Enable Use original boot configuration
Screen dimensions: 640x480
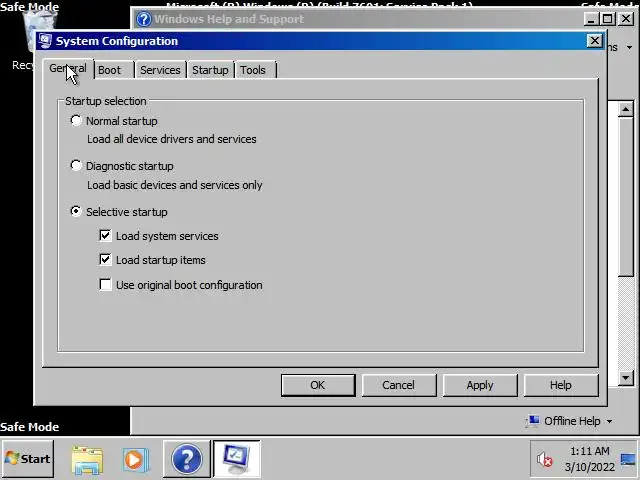pos(105,284)
